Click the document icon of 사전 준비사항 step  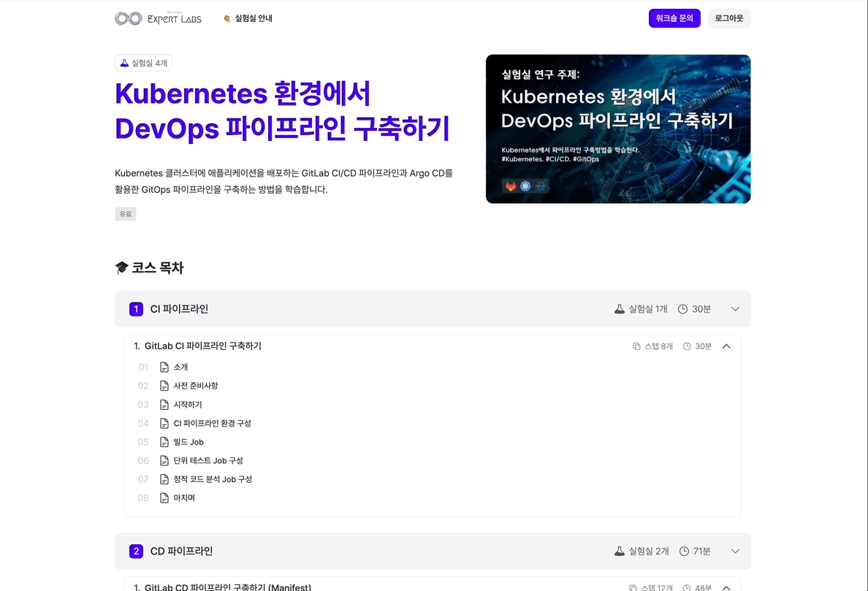[x=164, y=386]
